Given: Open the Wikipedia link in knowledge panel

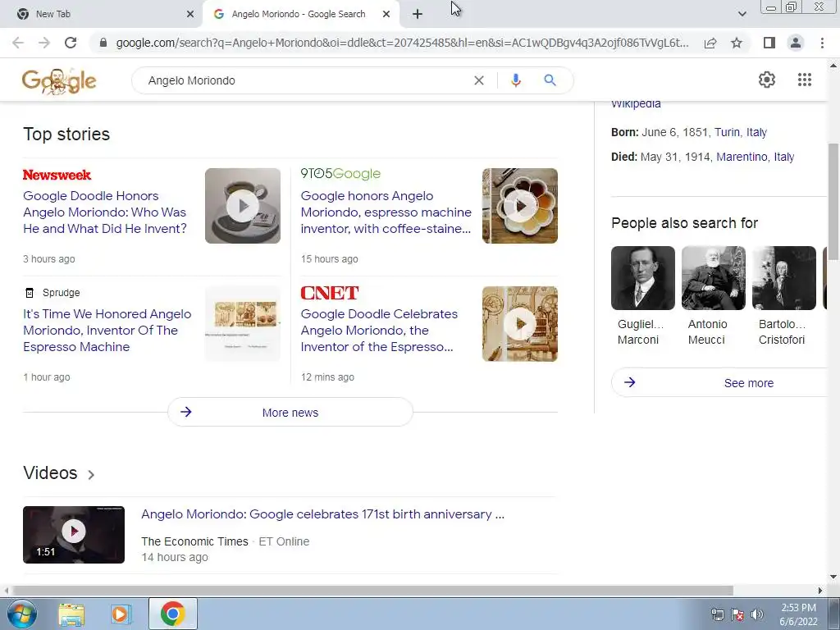Looking at the screenshot, I should [x=636, y=103].
